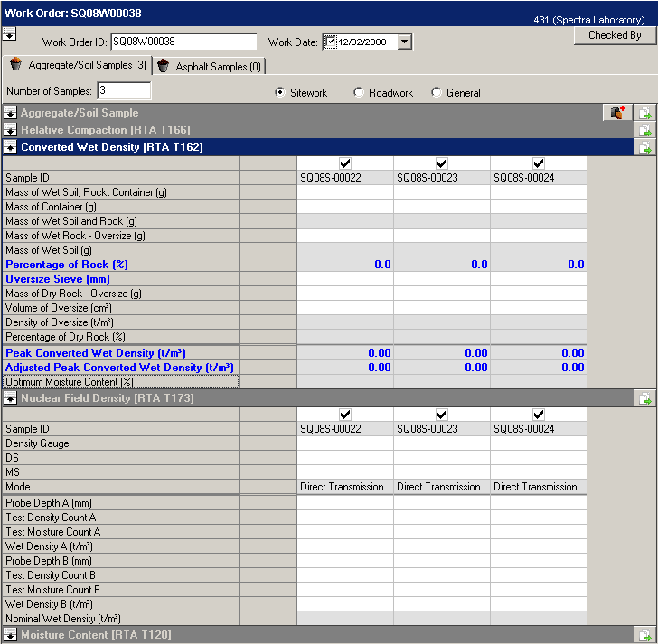Uncheck SQ08S-00022 checkbox in Converted Wet Density
The width and height of the screenshot is (658, 644).
345,163
